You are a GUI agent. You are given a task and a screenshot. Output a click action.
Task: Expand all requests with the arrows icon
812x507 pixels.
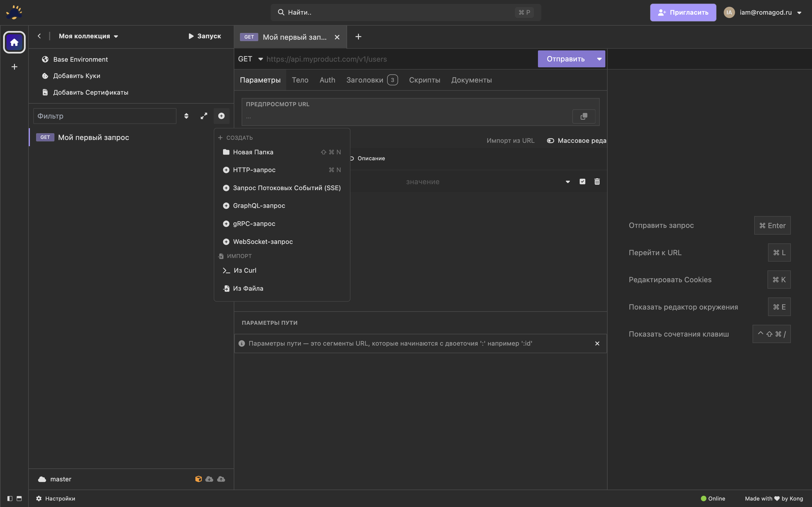204,116
